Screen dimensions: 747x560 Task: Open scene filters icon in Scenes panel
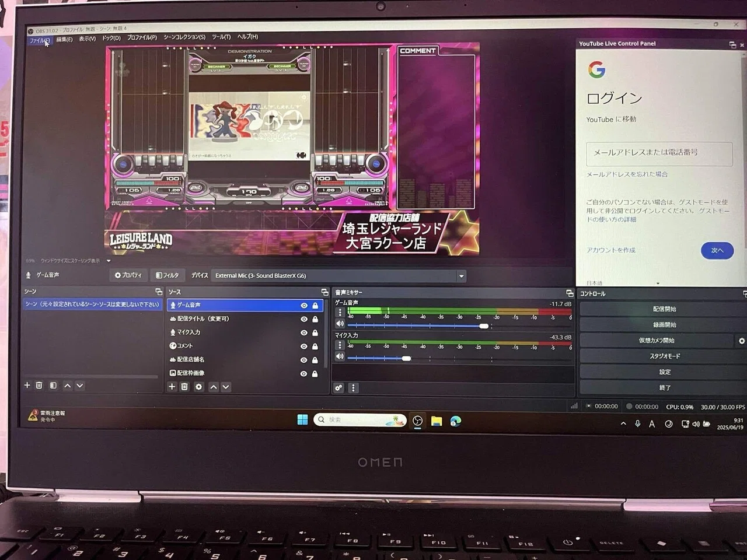53,386
